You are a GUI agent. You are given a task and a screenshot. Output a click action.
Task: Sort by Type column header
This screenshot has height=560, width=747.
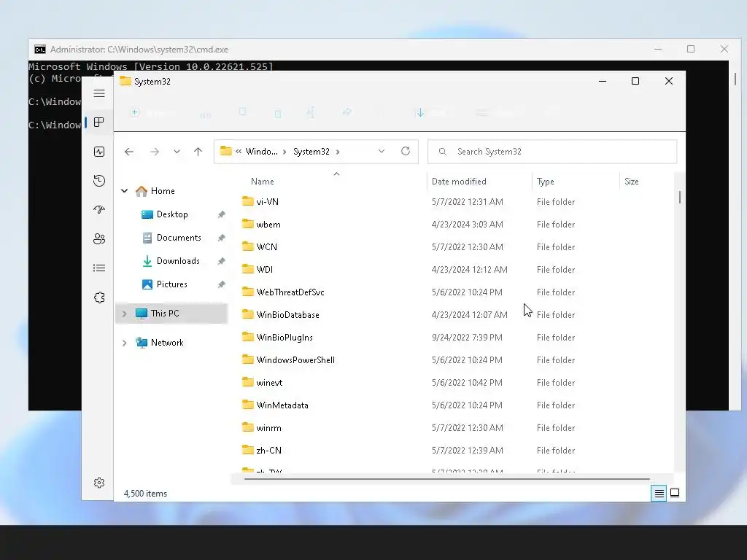pyautogui.click(x=546, y=182)
